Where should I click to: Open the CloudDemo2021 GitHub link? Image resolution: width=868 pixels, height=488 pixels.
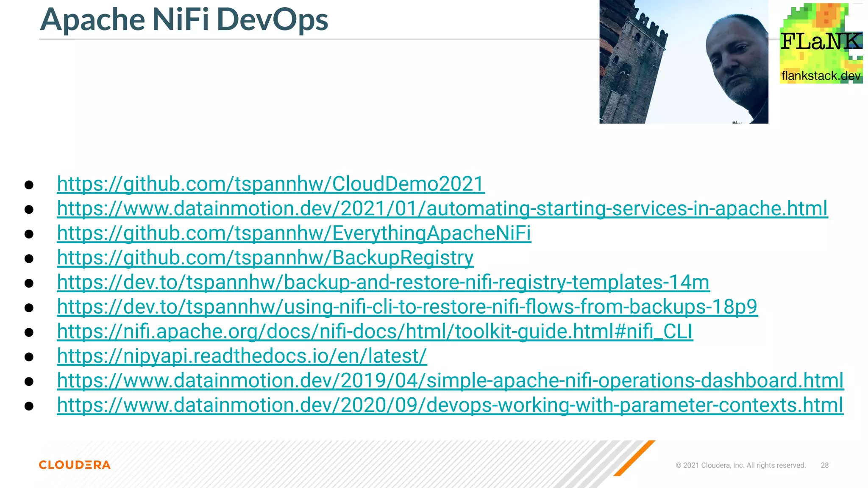(x=270, y=184)
